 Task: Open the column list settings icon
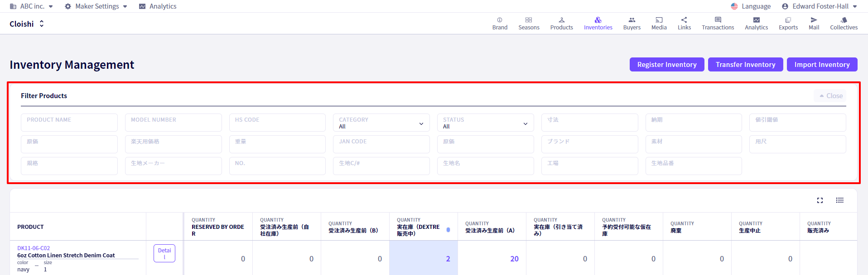(839, 200)
